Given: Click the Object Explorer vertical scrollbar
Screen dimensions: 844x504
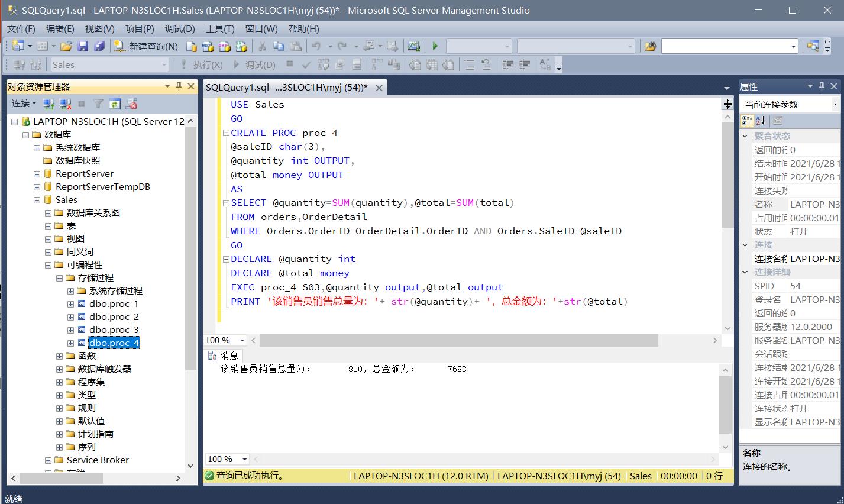Looking at the screenshot, I should click(x=190, y=247).
